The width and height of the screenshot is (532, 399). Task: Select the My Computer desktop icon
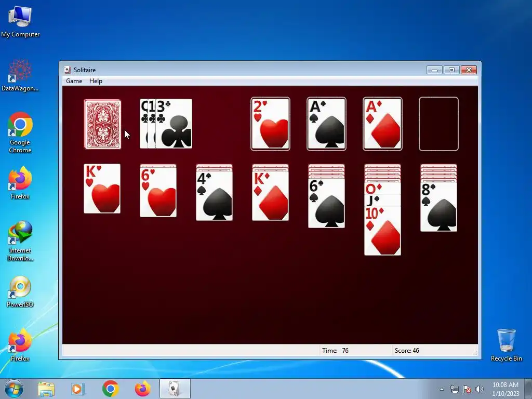pyautogui.click(x=20, y=21)
